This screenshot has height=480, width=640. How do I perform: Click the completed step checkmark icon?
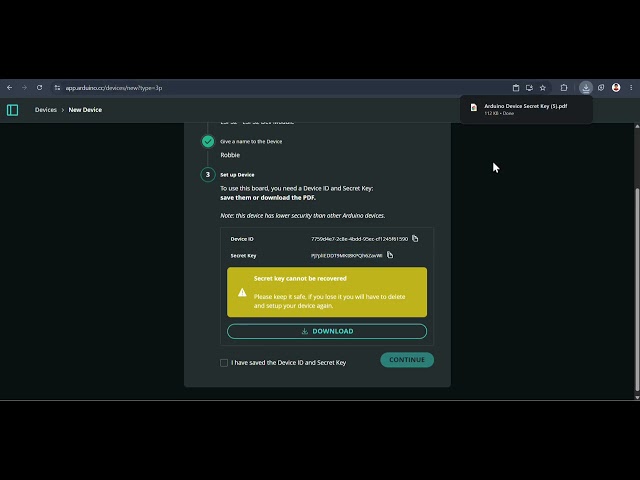click(208, 141)
